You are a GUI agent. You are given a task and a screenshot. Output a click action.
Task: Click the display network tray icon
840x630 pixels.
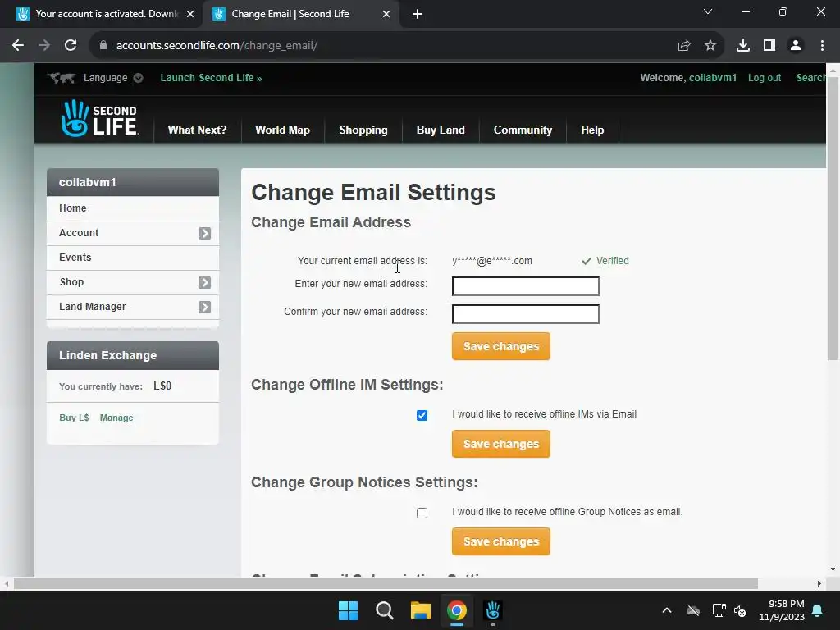point(719,610)
